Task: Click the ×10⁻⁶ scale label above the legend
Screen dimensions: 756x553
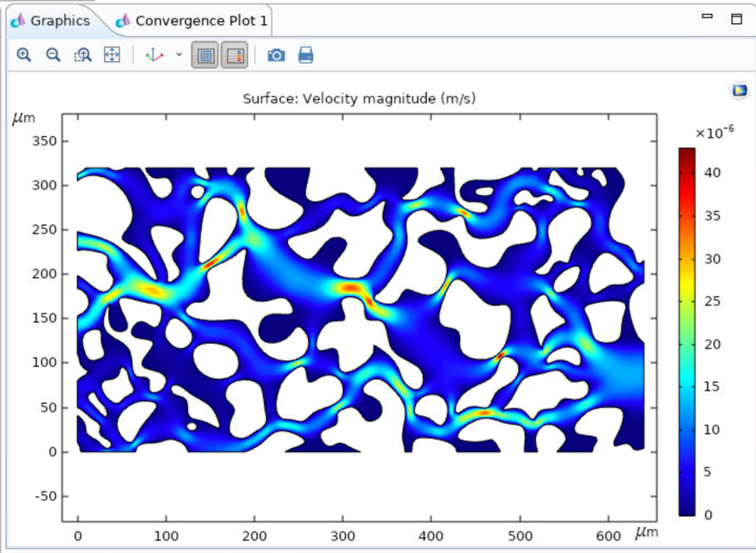Action: pos(714,133)
